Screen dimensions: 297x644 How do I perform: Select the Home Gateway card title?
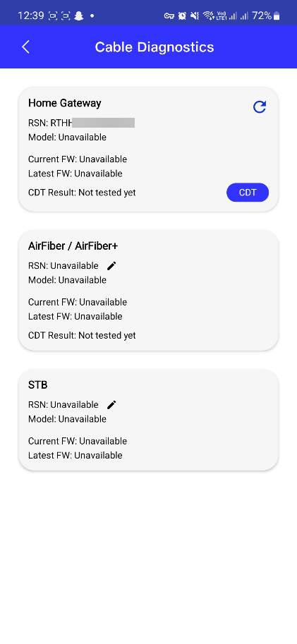64,103
